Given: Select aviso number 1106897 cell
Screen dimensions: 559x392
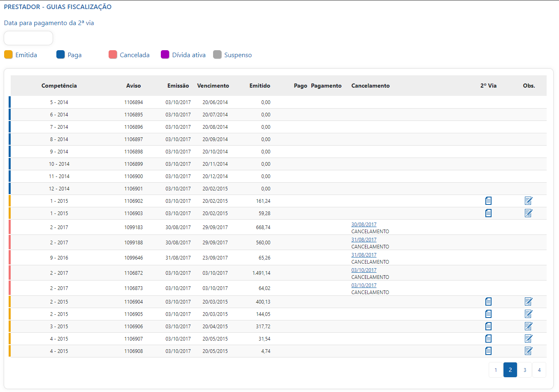Looking at the screenshot, I should click(x=134, y=139).
